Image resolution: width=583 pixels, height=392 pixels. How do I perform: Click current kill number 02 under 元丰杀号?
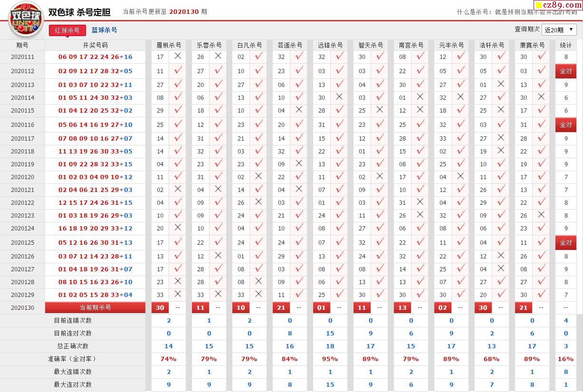click(442, 307)
